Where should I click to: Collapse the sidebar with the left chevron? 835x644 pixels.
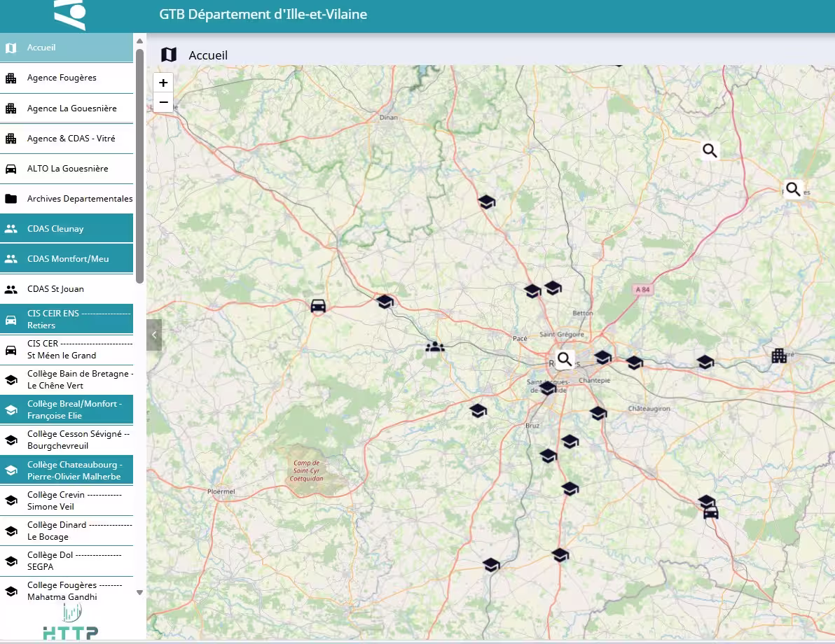[154, 335]
